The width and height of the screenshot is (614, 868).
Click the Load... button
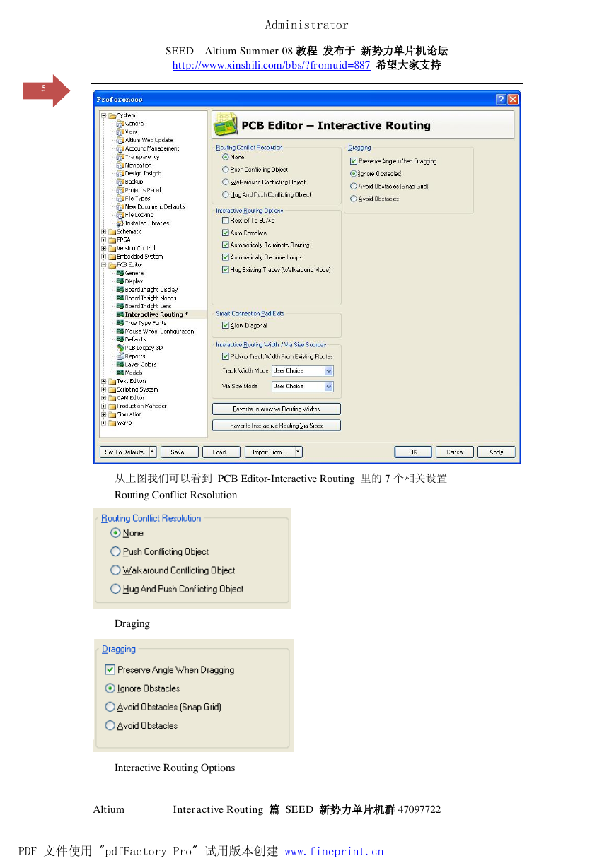[x=221, y=452]
